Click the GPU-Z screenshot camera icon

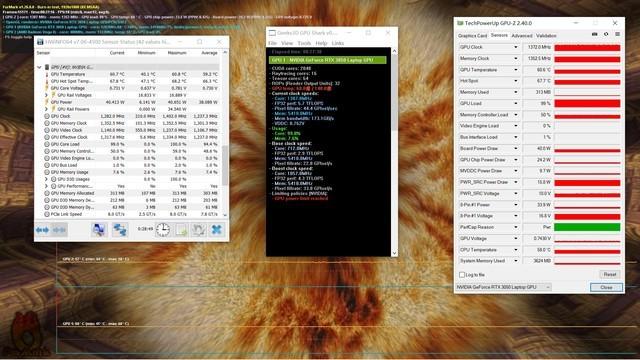594,35
